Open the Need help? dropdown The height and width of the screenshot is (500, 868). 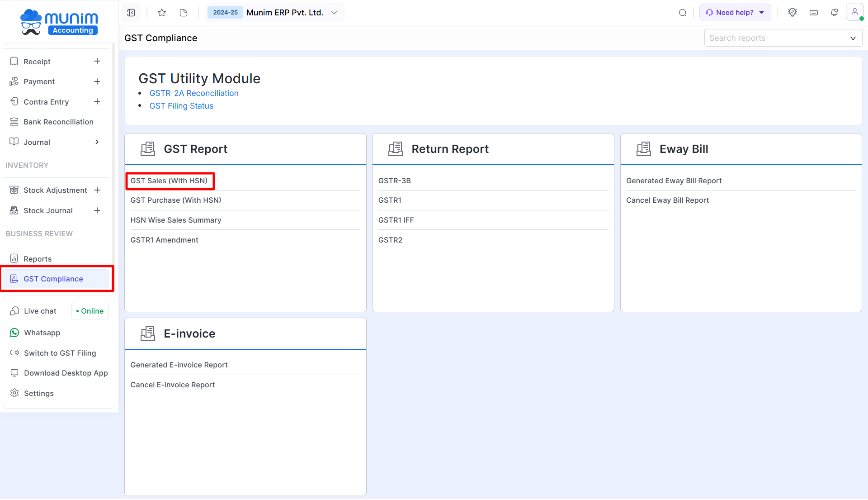[x=735, y=13]
